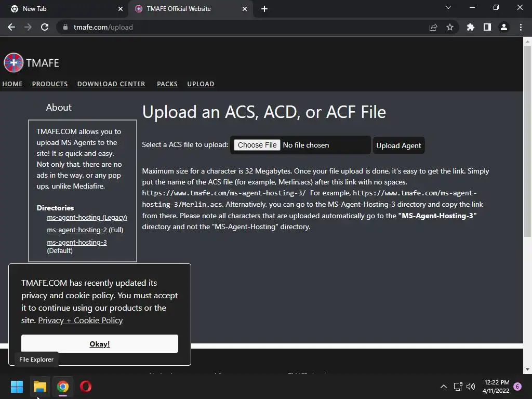Screen dimensions: 532x399
Task: Click the browser back arrow
Action: point(11,27)
